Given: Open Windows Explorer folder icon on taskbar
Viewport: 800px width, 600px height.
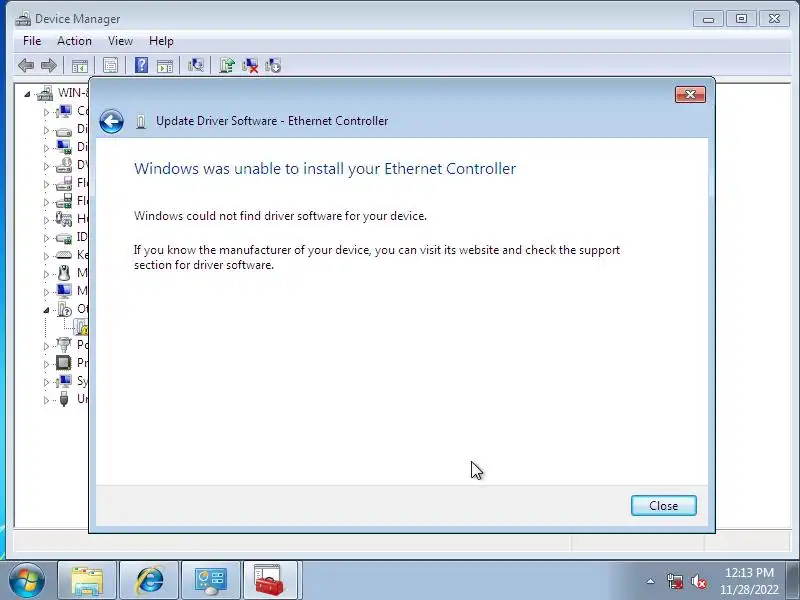Looking at the screenshot, I should pos(87,580).
